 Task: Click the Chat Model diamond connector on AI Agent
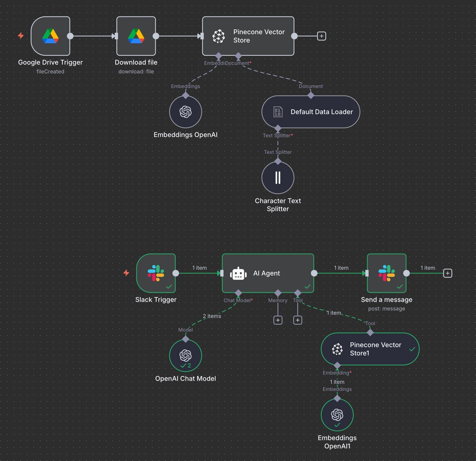(238, 293)
